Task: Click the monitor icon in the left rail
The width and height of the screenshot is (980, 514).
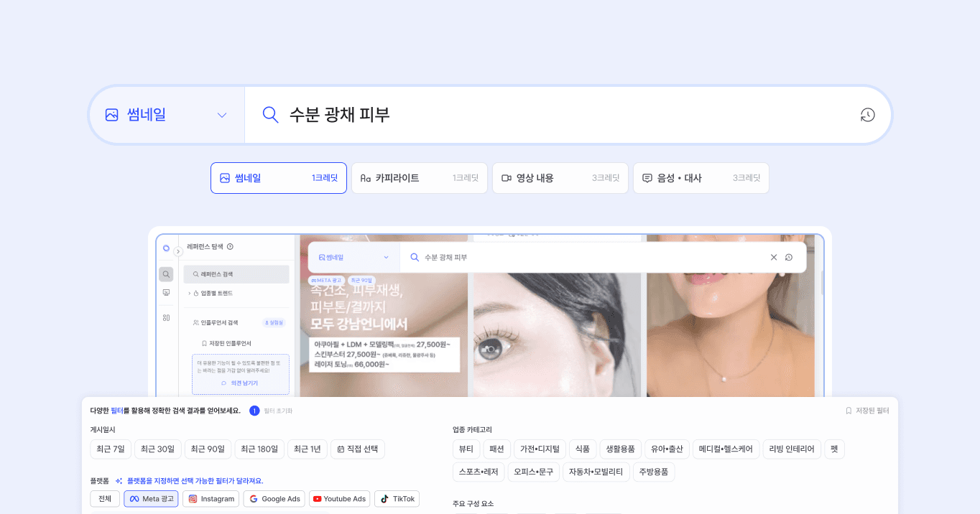Action: [166, 293]
